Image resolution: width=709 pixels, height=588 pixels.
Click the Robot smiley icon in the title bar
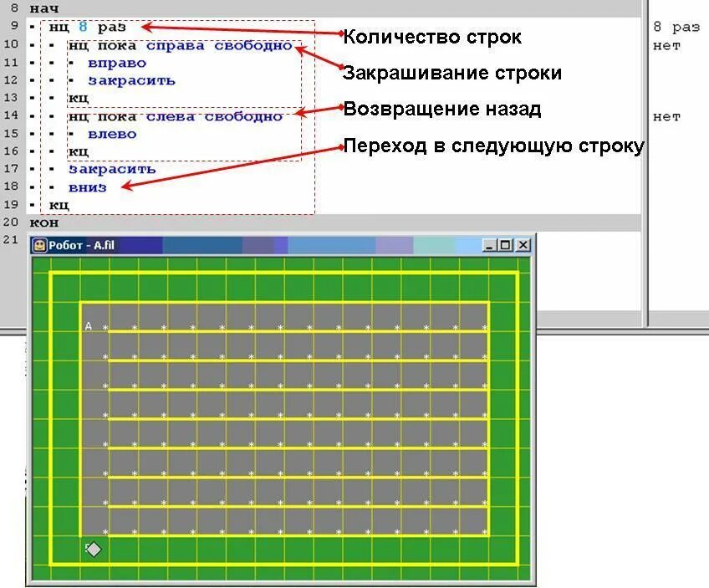click(x=38, y=246)
